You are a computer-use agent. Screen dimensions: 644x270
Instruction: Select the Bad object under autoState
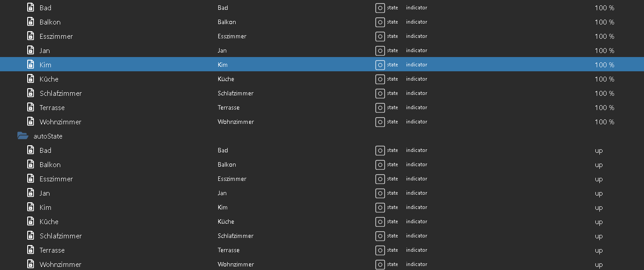(x=46, y=150)
